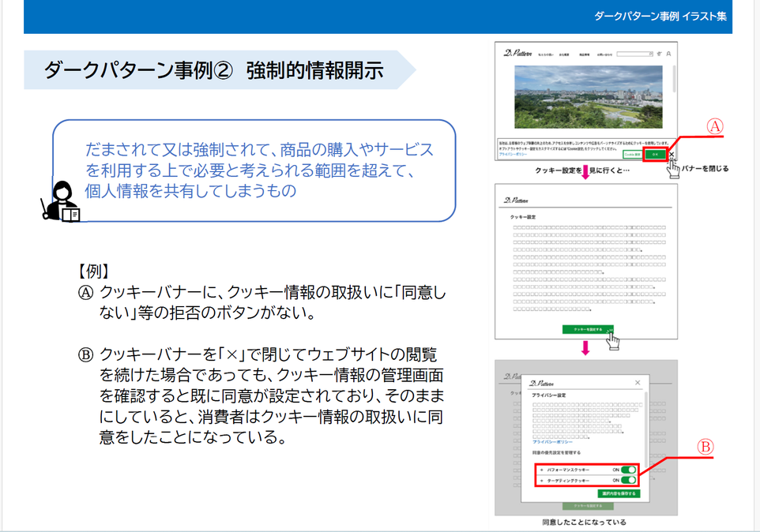
Task: Toggle the ターゲティングクッキー ON switch
Action: pyautogui.click(x=629, y=480)
